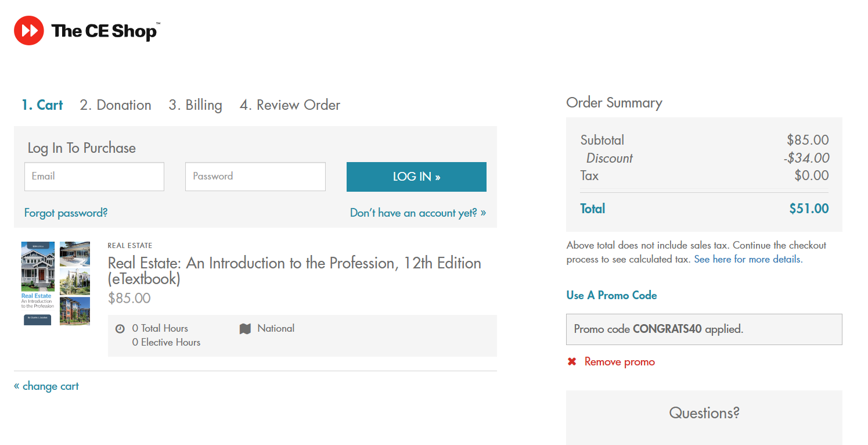
Task: Click The CE Shop logo icon
Action: click(29, 30)
